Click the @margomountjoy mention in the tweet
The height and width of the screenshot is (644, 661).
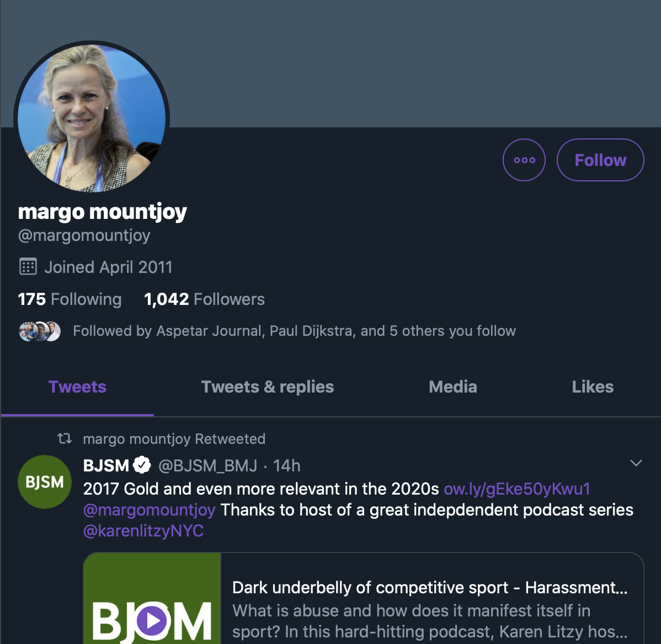tap(149, 510)
